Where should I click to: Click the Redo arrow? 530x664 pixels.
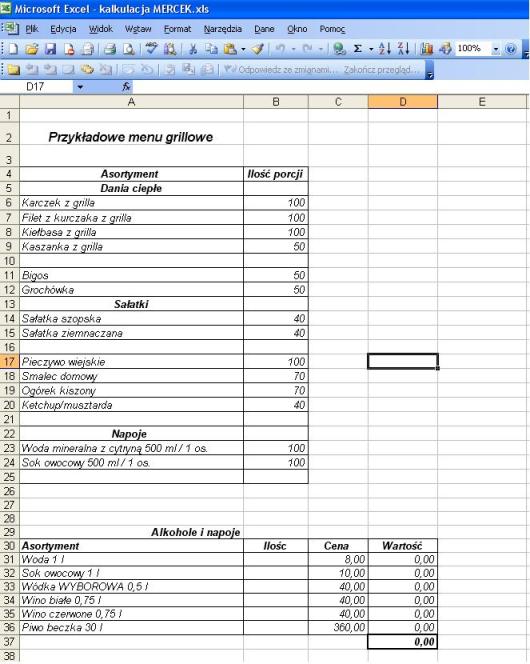click(x=308, y=49)
